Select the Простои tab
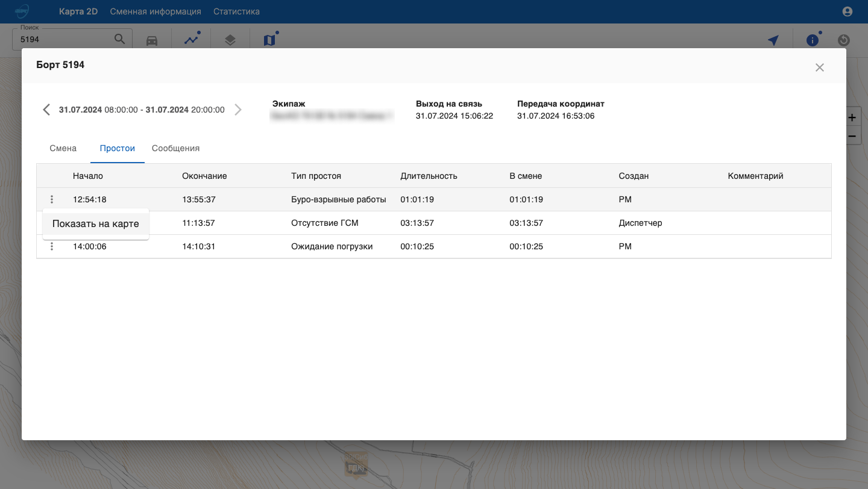Image resolution: width=868 pixels, height=489 pixels. [118, 148]
